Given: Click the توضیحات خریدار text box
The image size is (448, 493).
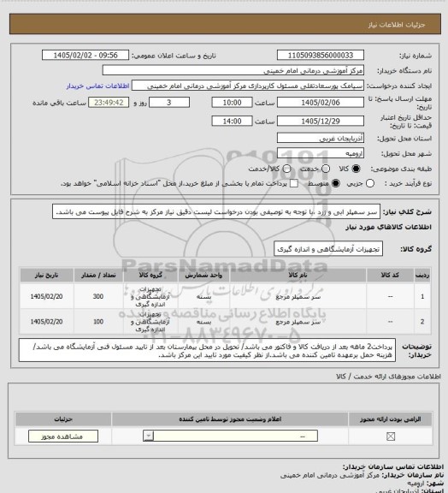Looking at the screenshot, I should 208,350.
